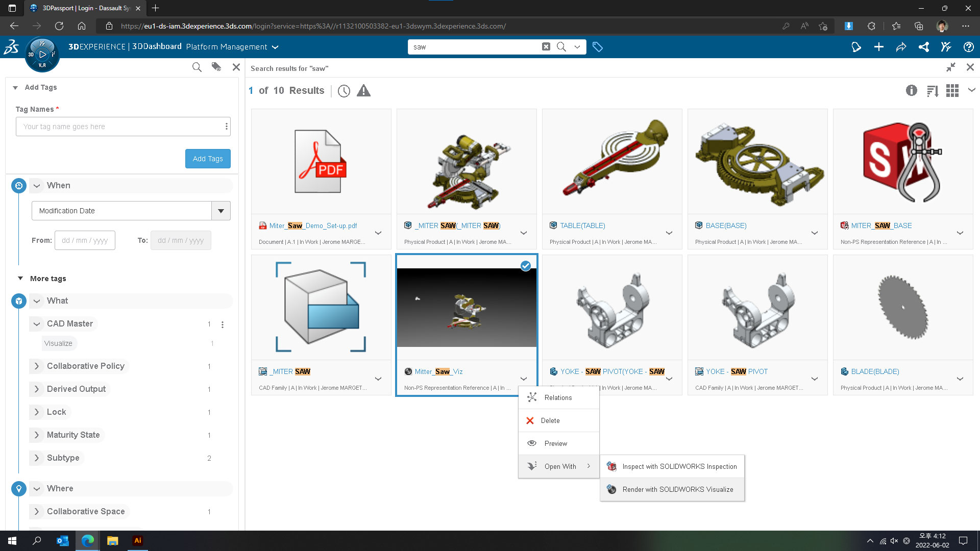Switch to tile grid view icon
Image resolution: width=980 pixels, height=551 pixels.
(952, 91)
